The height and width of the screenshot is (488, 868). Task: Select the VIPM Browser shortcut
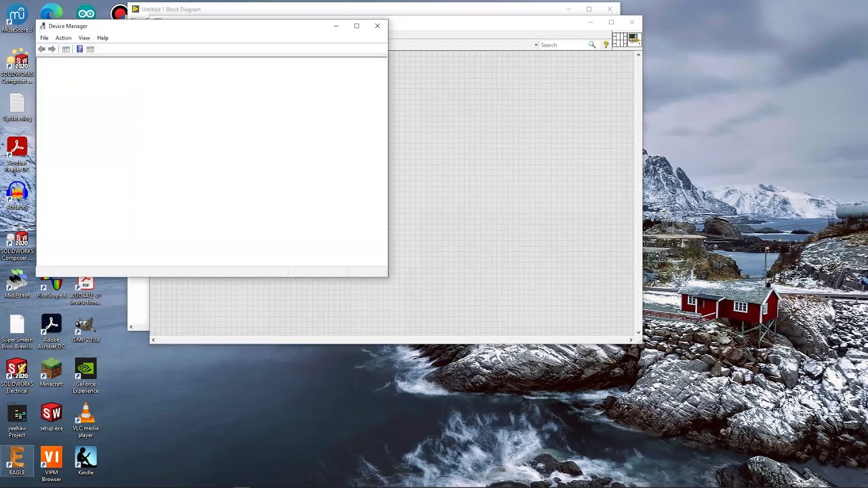[x=52, y=465]
